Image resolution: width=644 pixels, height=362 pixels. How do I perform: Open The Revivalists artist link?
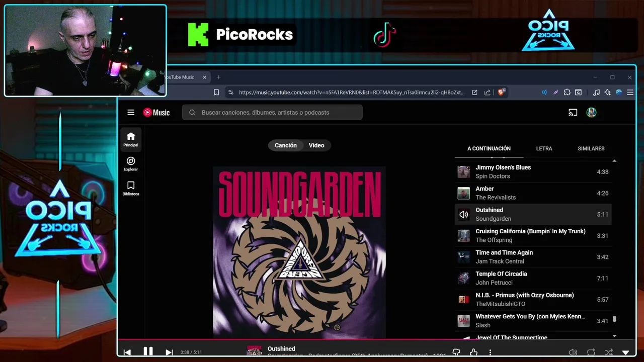(496, 198)
